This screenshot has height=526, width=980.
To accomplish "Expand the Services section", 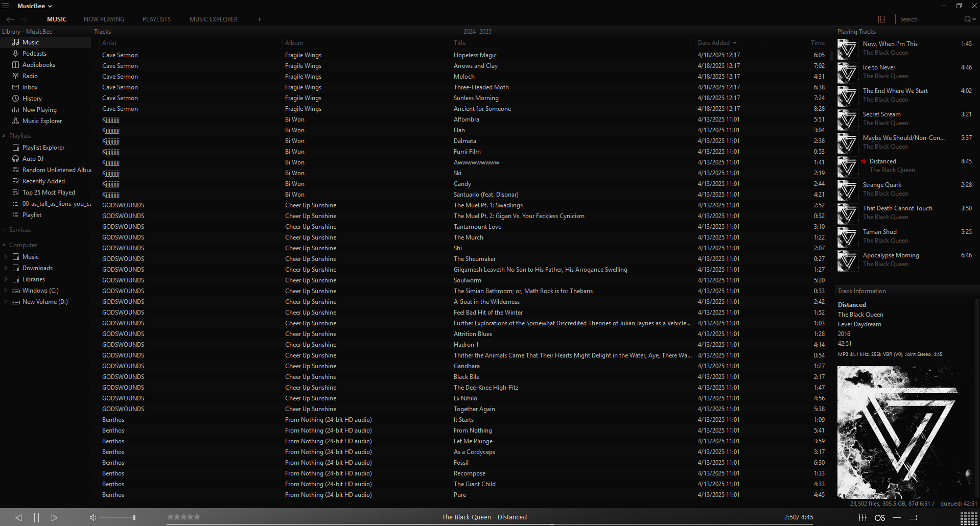I will [4, 230].
